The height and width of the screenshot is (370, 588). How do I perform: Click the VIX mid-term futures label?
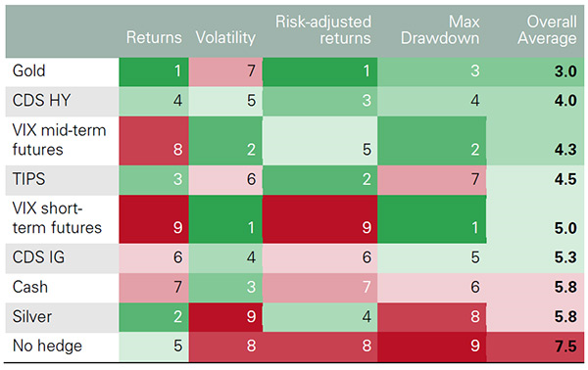(59, 140)
